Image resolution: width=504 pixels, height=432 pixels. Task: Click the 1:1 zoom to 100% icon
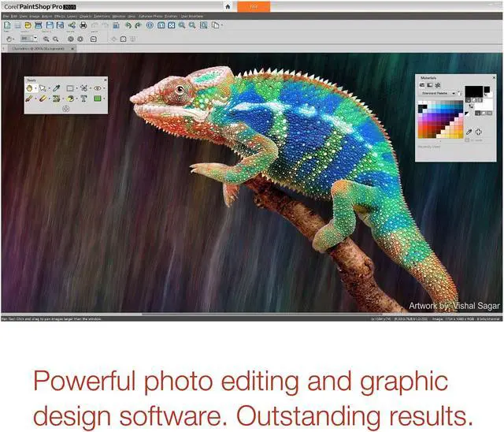tap(161, 25)
